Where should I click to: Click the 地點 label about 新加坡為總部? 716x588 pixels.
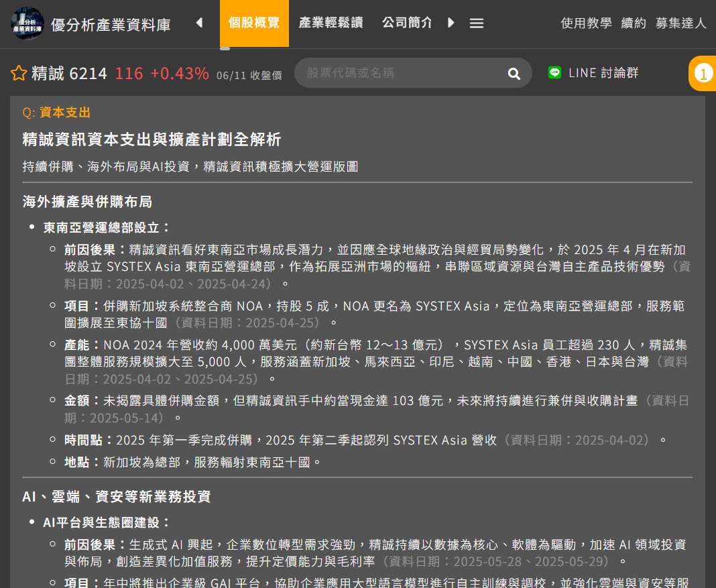(x=84, y=463)
